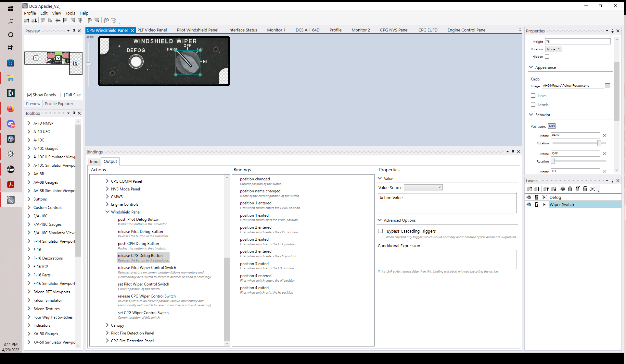Viewport: 626px width, 364px height.
Task: Click Space Vertically toolbar icon
Action: click(x=114, y=21)
